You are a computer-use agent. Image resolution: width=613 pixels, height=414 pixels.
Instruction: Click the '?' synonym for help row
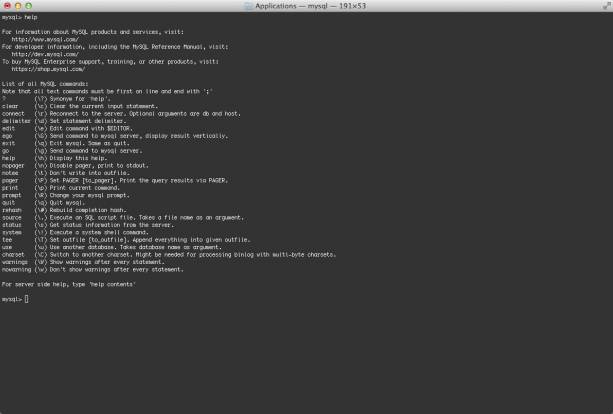(x=56, y=99)
